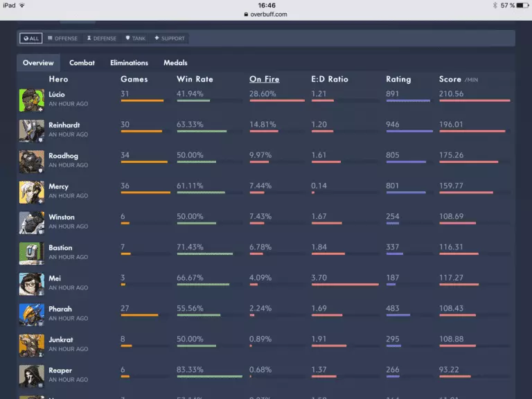This screenshot has height=399, width=532.
Task: Select Reinhardt rating value 946
Action: (x=393, y=124)
